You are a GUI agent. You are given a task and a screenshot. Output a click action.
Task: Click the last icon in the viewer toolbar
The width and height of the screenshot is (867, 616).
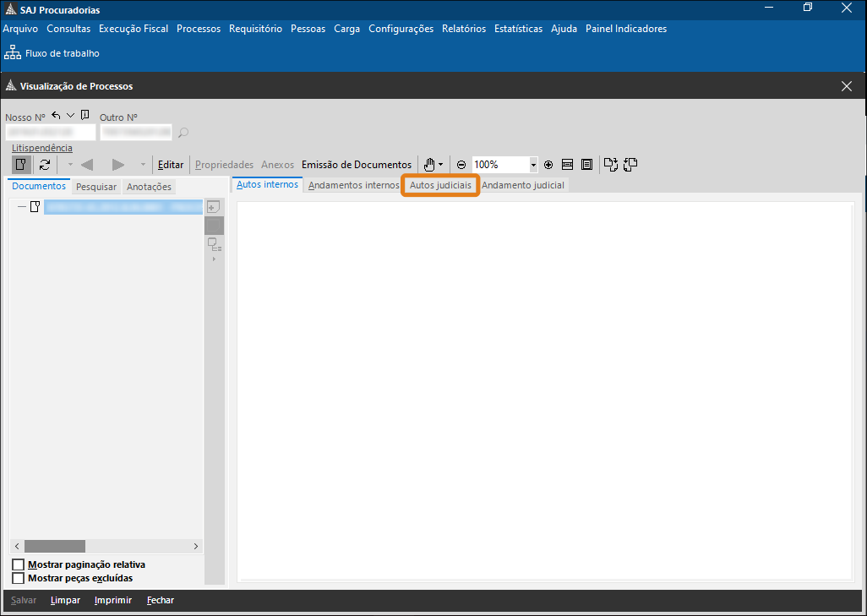[x=630, y=165]
